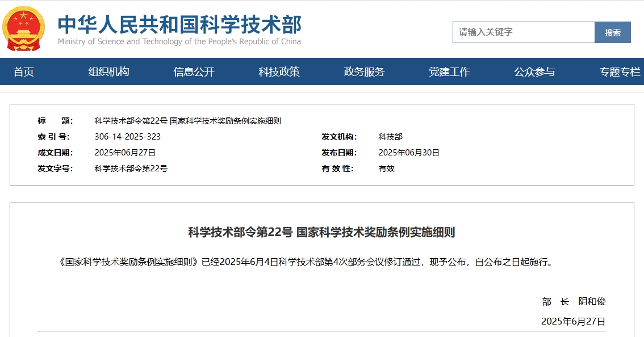The width and height of the screenshot is (644, 337).
Task: Select the 索引号 value 306-14-2025-323
Action: pyautogui.click(x=127, y=136)
